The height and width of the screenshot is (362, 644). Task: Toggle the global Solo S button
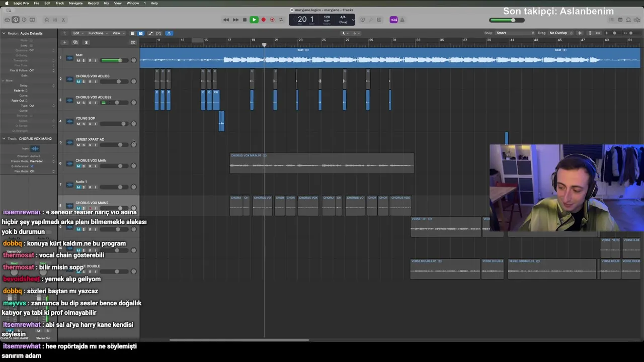(86, 42)
